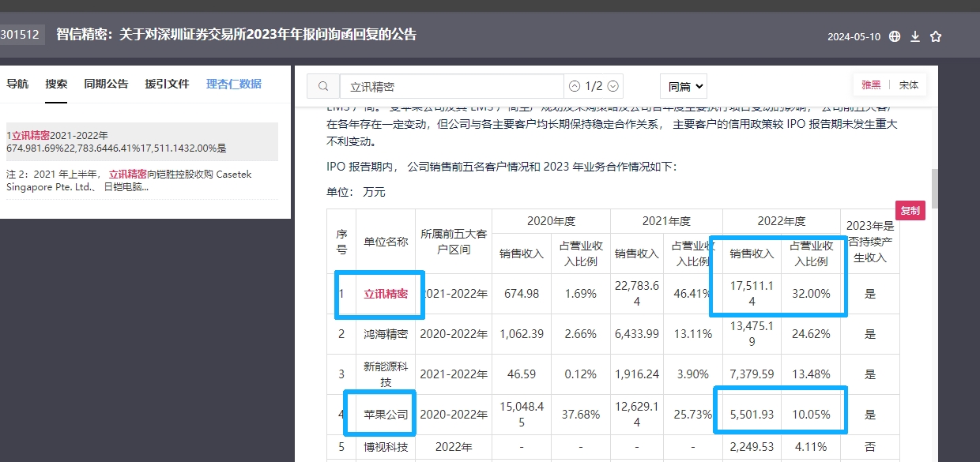Open the 理杏仁数据 tab
The height and width of the screenshot is (462, 980).
coord(234,84)
